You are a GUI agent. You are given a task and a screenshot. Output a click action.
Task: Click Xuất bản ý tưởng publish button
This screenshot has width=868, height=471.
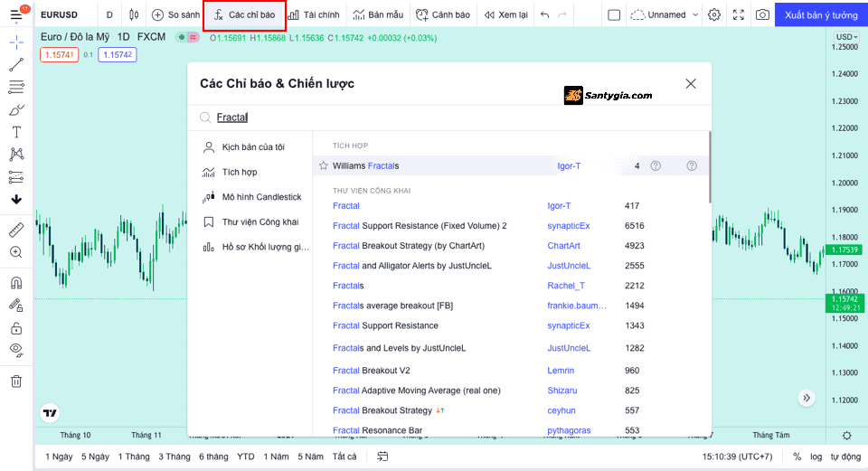[x=822, y=15]
